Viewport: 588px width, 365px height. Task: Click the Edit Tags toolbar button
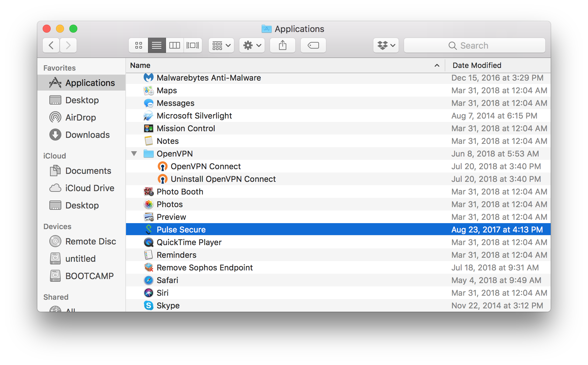[x=313, y=45]
